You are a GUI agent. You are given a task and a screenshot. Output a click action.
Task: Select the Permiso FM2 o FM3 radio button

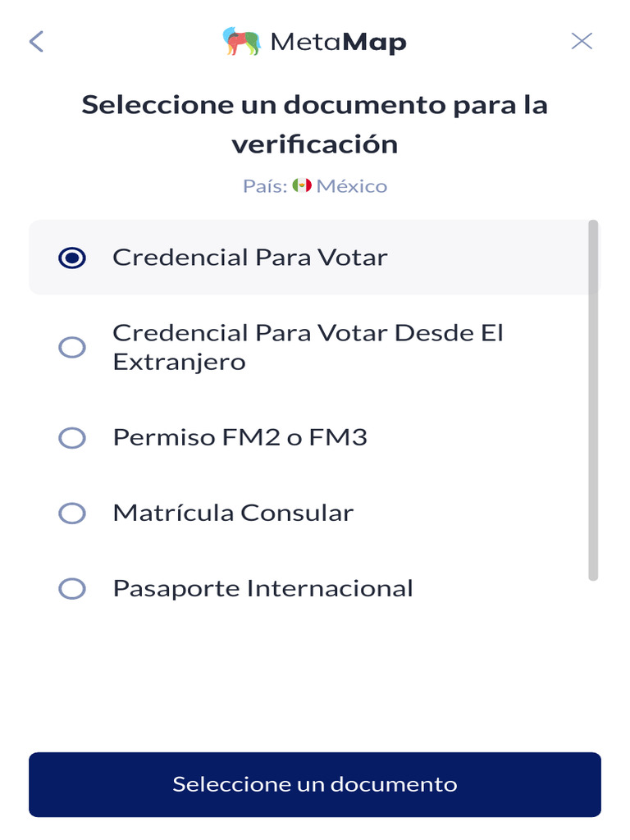pyautogui.click(x=72, y=438)
